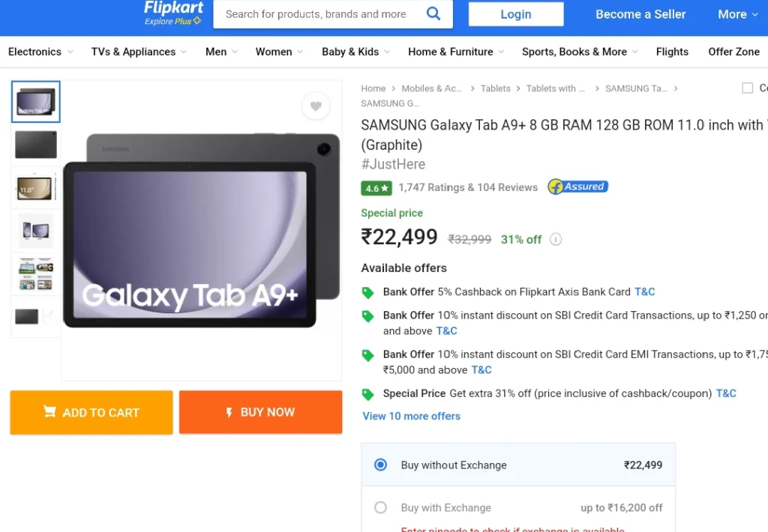Click the 4.6 star rating badge

coord(376,188)
